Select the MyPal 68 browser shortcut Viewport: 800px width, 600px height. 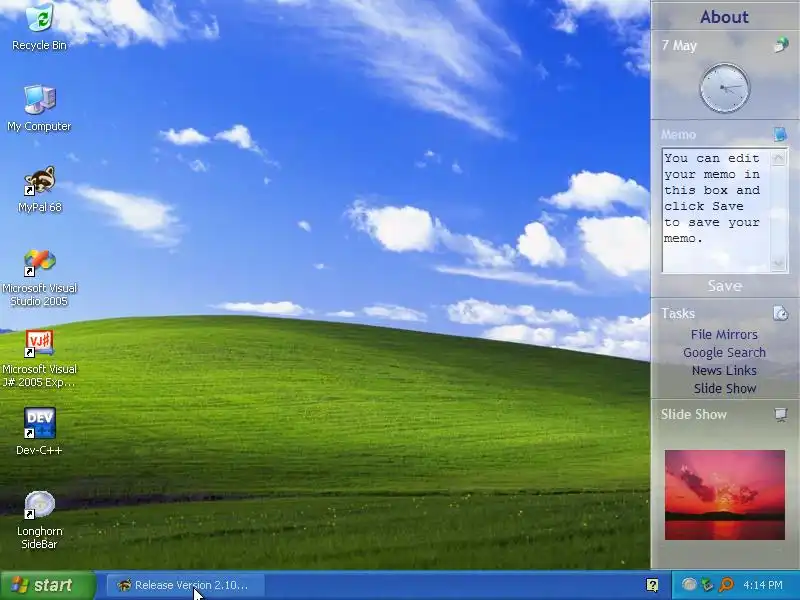pos(39,189)
